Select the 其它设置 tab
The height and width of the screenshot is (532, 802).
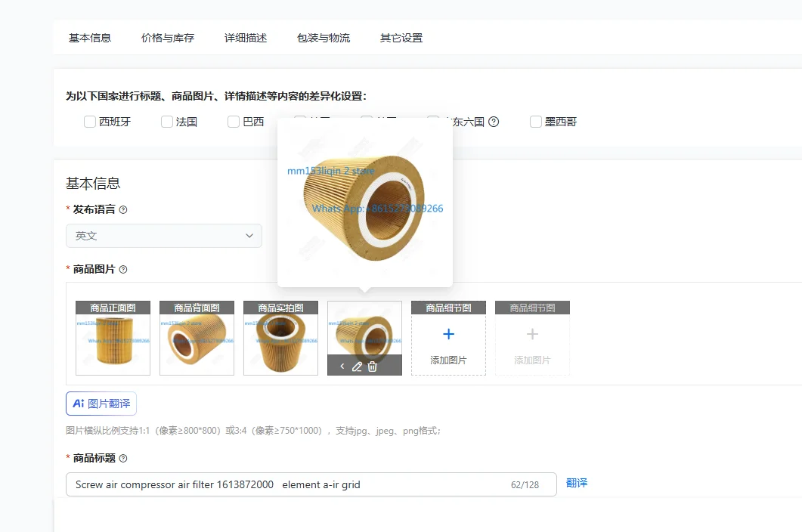(401, 38)
